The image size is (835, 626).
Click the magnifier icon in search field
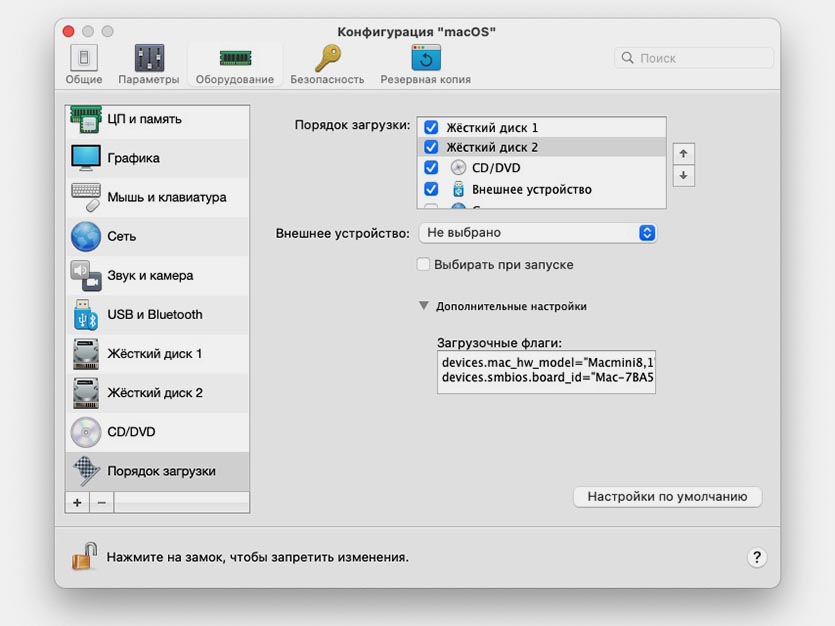point(628,57)
